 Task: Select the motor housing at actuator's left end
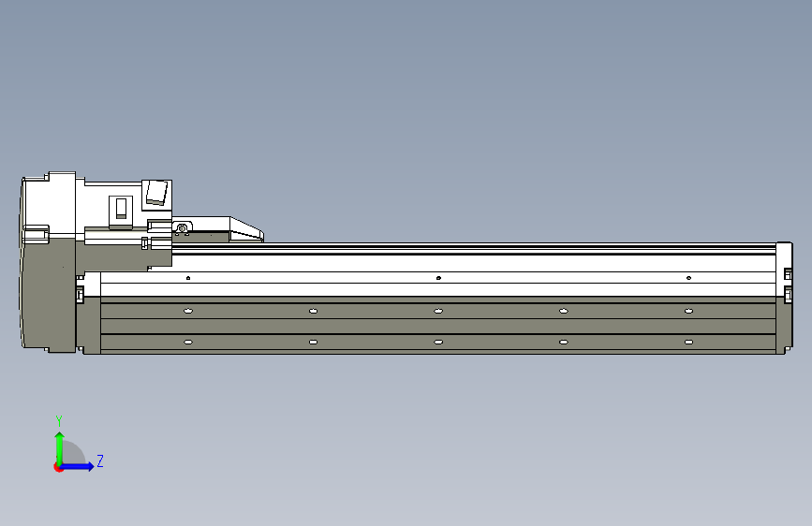point(49,262)
